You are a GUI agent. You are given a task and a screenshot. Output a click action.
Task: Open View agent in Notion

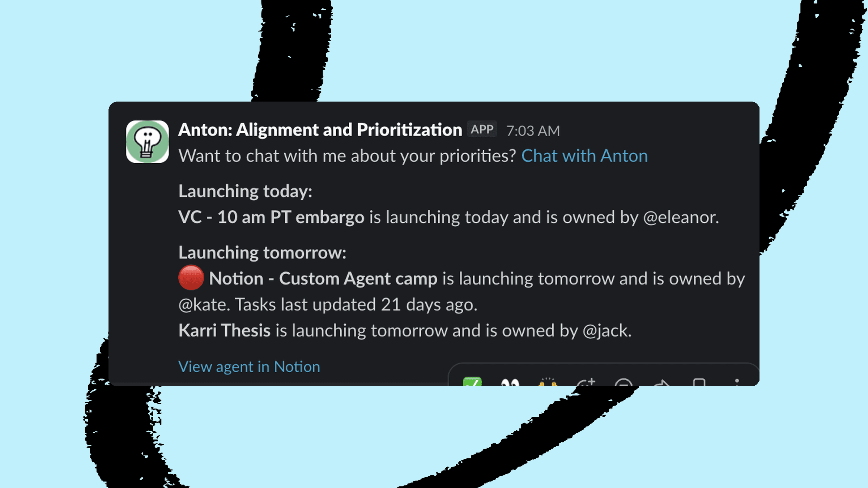tap(249, 367)
